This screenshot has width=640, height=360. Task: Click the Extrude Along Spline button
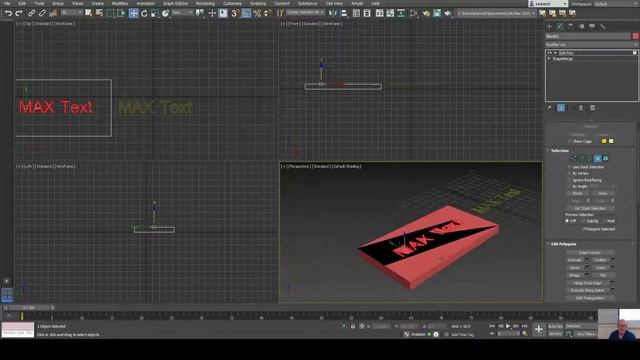(x=587, y=290)
